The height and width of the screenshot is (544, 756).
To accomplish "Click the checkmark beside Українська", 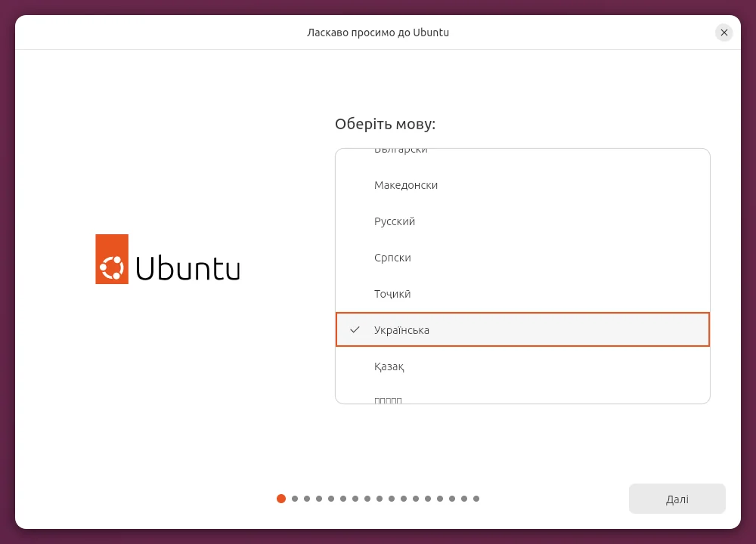I will [355, 329].
